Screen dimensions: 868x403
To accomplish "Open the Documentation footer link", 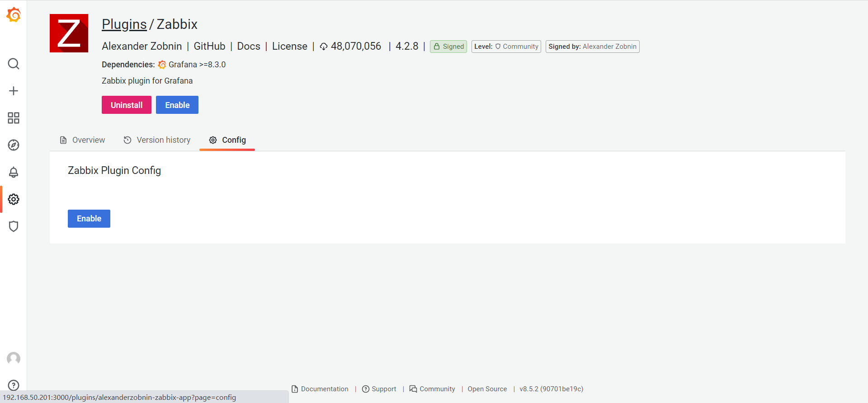I will click(320, 389).
